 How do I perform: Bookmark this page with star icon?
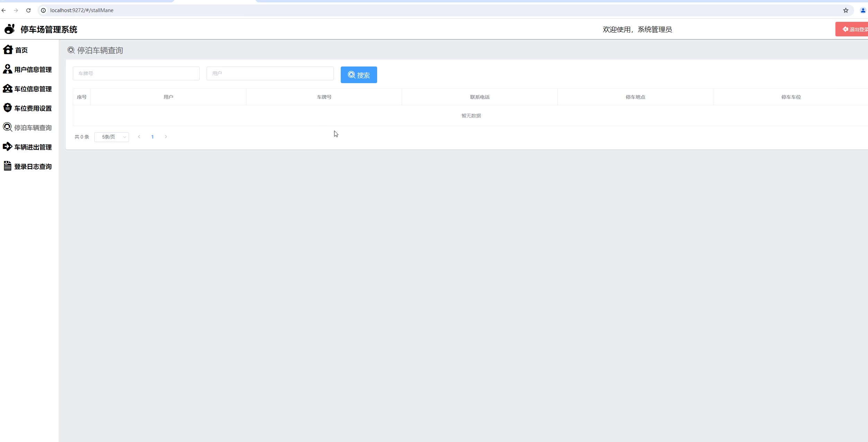tap(845, 10)
